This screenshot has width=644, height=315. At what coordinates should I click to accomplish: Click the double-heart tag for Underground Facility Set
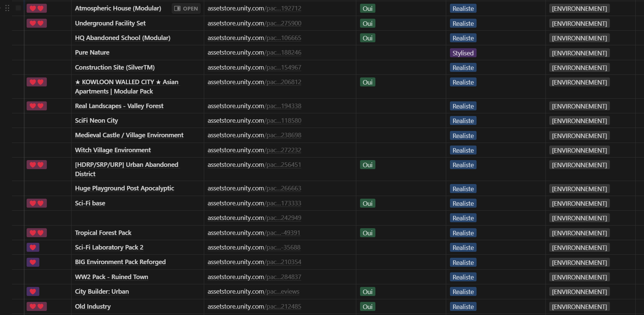pos(37,23)
